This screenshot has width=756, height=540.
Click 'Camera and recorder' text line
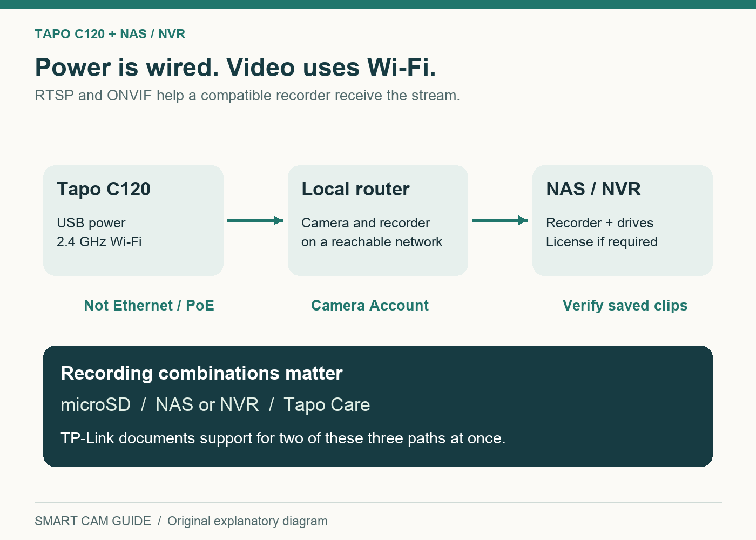point(366,223)
